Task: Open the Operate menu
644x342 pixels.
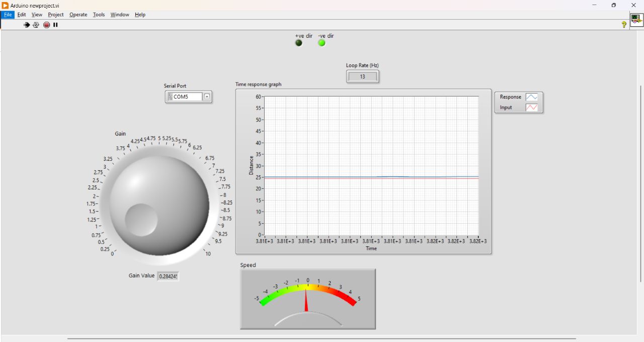Action: pyautogui.click(x=78, y=15)
